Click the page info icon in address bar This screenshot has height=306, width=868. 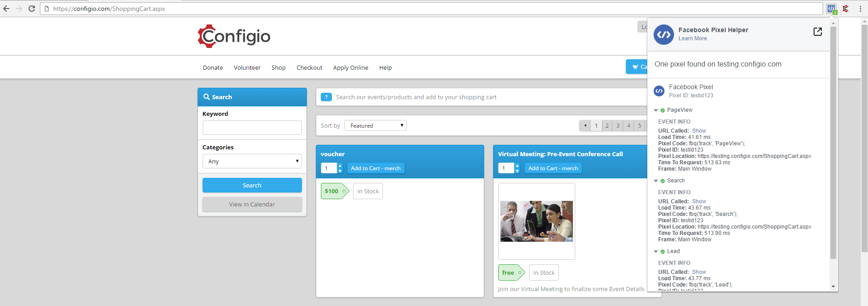point(46,9)
